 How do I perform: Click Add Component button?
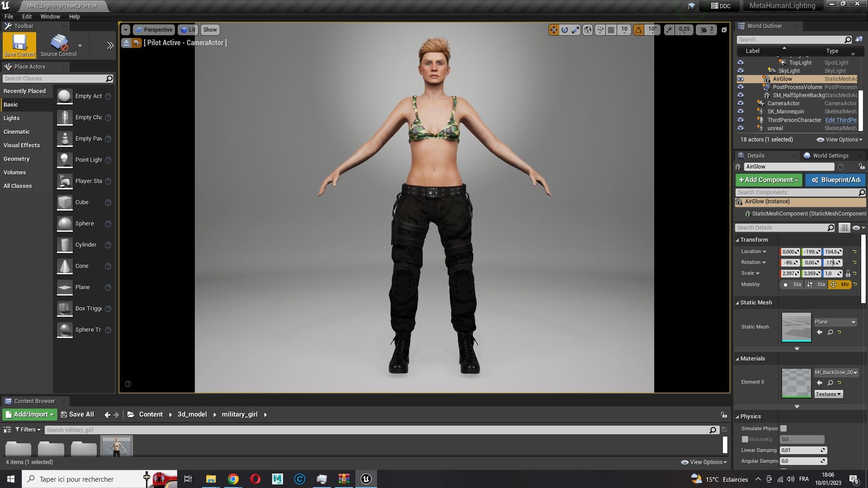769,180
